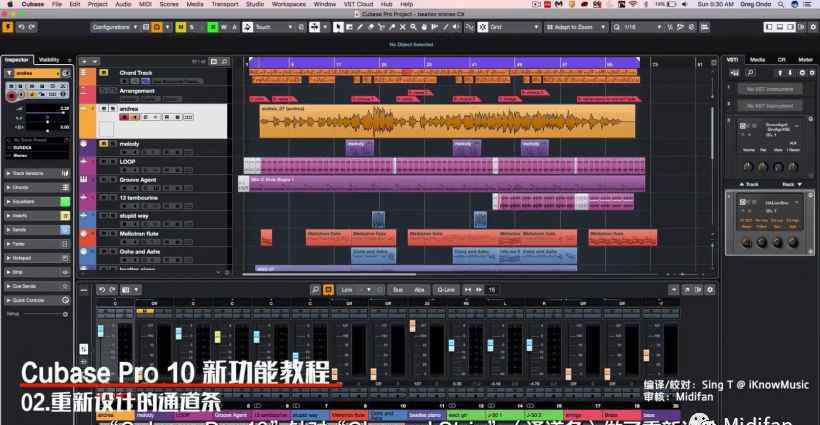Select the Play speaker tool
This screenshot has height=425, width=820.
[456, 27]
